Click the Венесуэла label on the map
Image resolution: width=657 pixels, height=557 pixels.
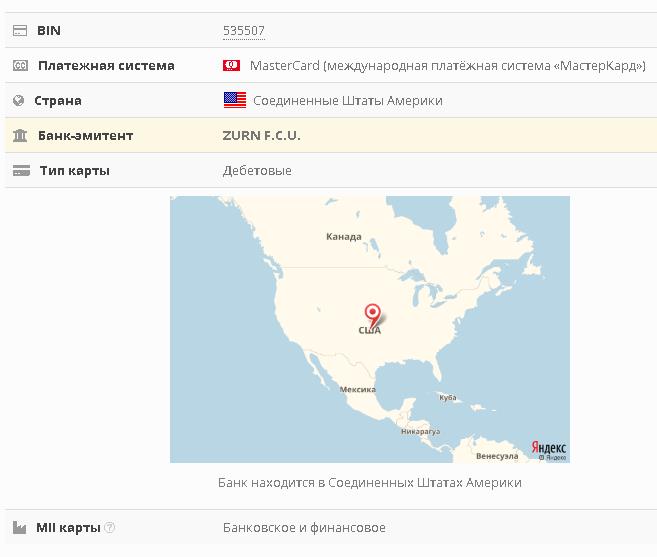tap(497, 455)
